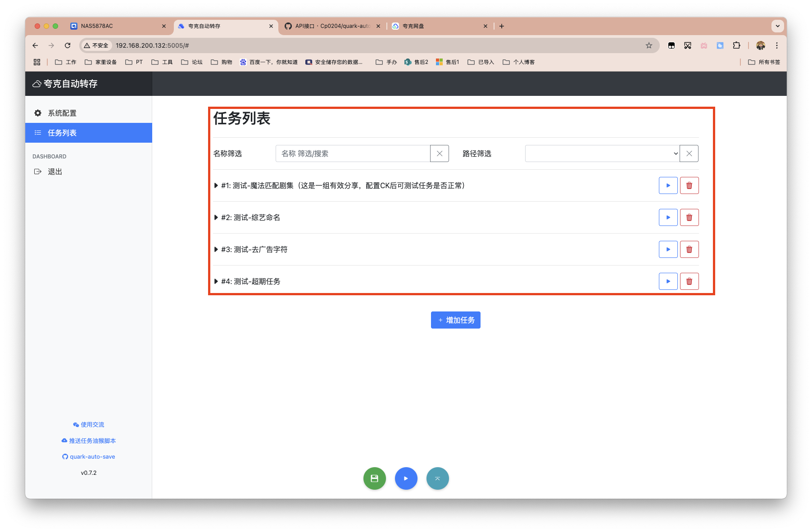Delete task #2 测试-综艺命名 via trash icon
The width and height of the screenshot is (812, 532).
tap(689, 217)
